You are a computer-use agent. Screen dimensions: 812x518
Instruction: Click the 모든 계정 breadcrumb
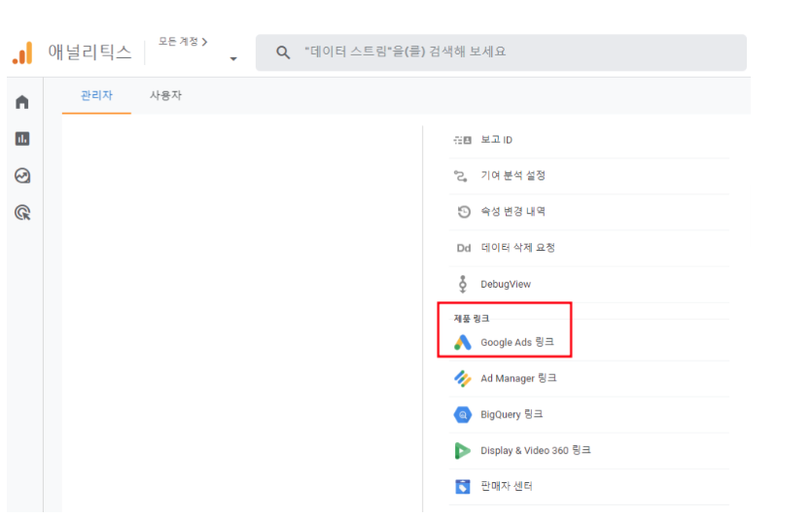click(183, 42)
